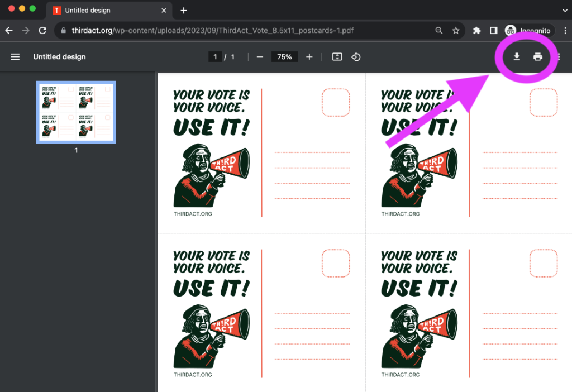
Task: Go back to the previous page
Action: pyautogui.click(x=9, y=31)
